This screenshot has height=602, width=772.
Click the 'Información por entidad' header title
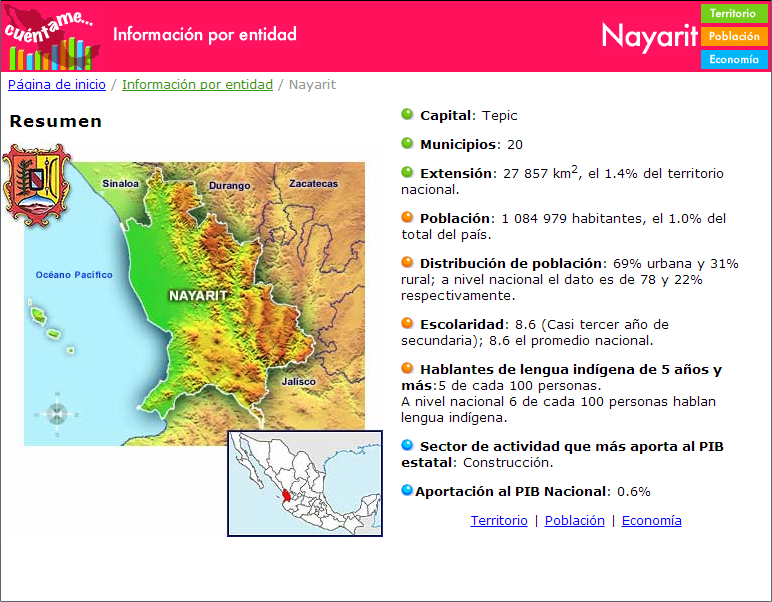click(205, 34)
